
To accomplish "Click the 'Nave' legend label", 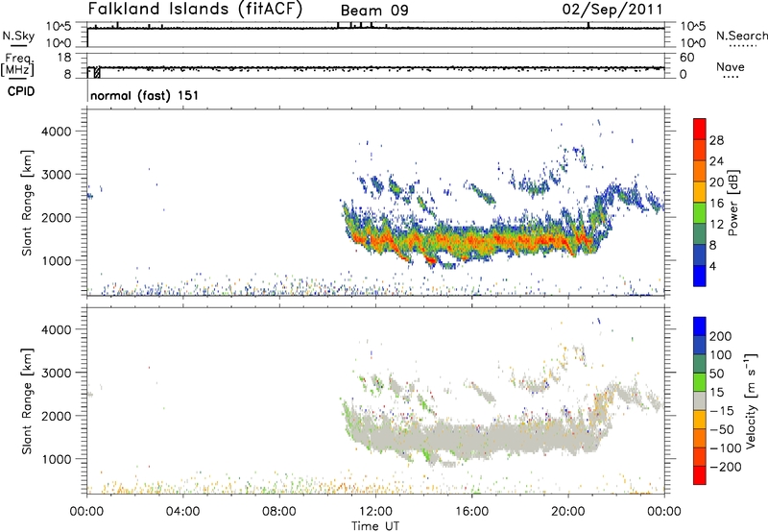I will [731, 66].
